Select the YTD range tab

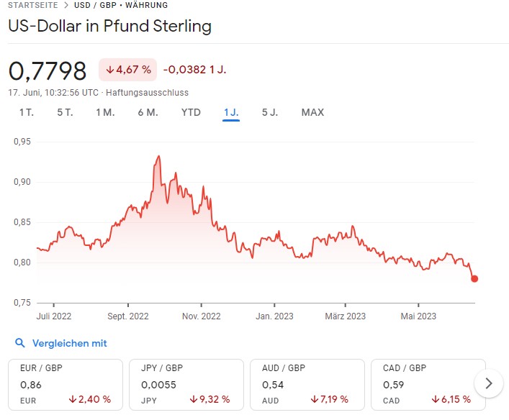point(191,112)
